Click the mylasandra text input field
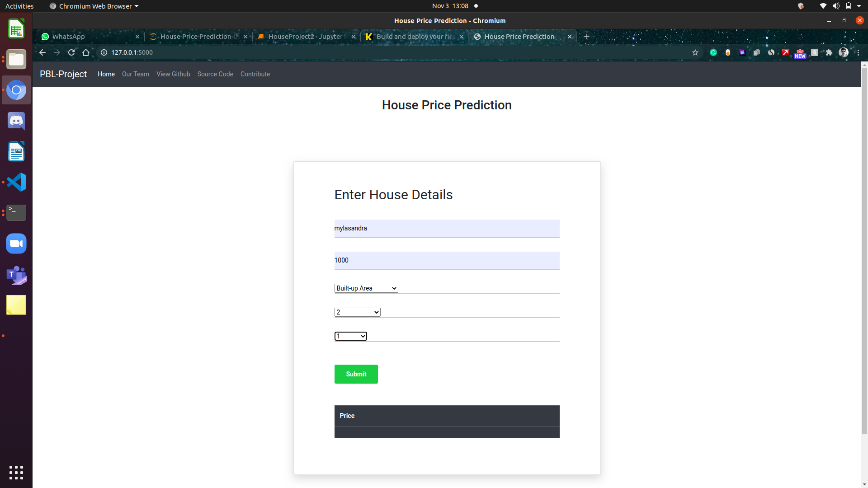The height and width of the screenshot is (488, 868). pyautogui.click(x=447, y=228)
